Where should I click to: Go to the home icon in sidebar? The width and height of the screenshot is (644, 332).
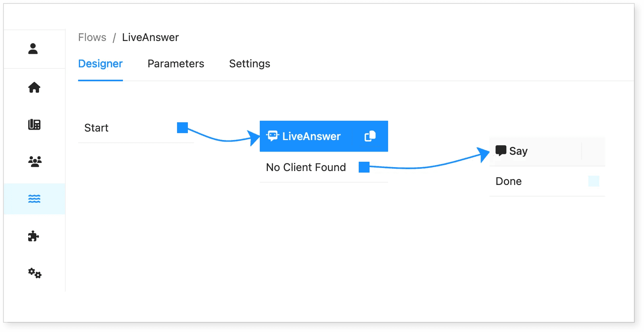click(34, 87)
